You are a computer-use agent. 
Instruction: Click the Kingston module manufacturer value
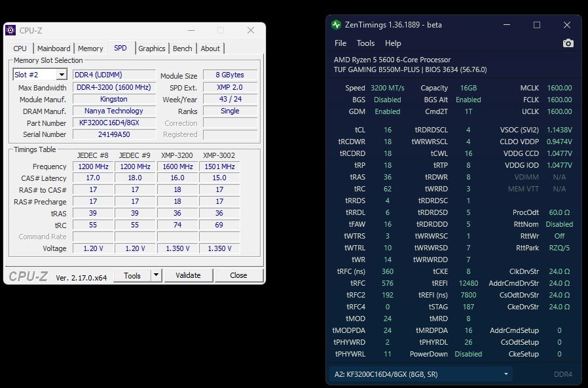114,99
